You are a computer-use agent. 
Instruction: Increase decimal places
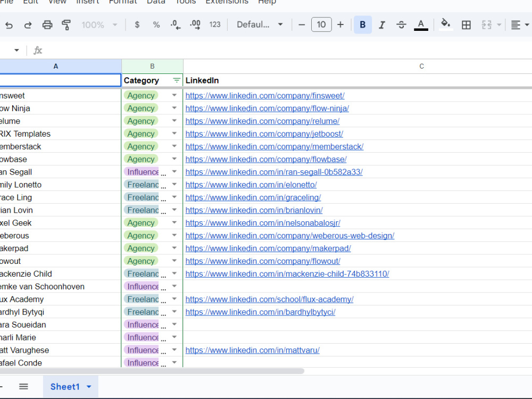pos(195,24)
